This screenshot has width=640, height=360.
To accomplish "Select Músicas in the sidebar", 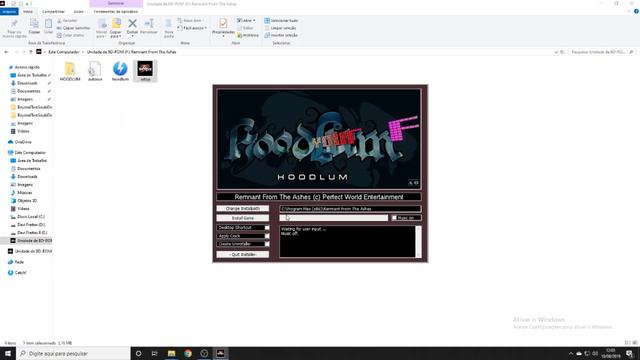I will click(24, 193).
